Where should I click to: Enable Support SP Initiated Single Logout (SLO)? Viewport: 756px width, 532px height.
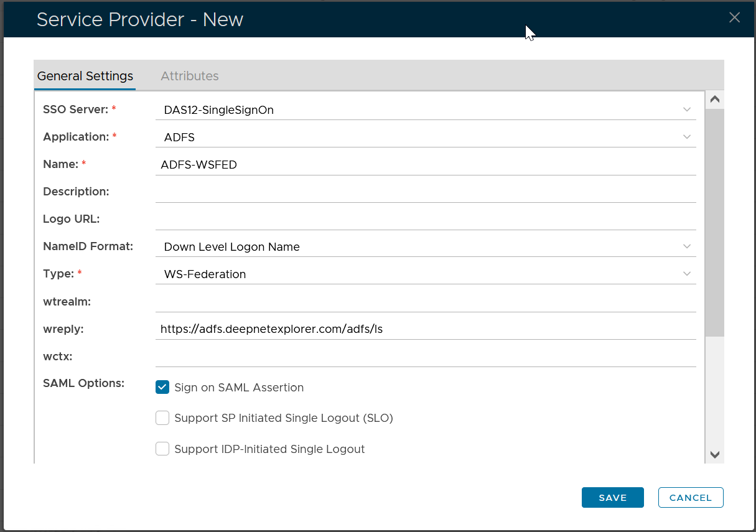pos(162,418)
